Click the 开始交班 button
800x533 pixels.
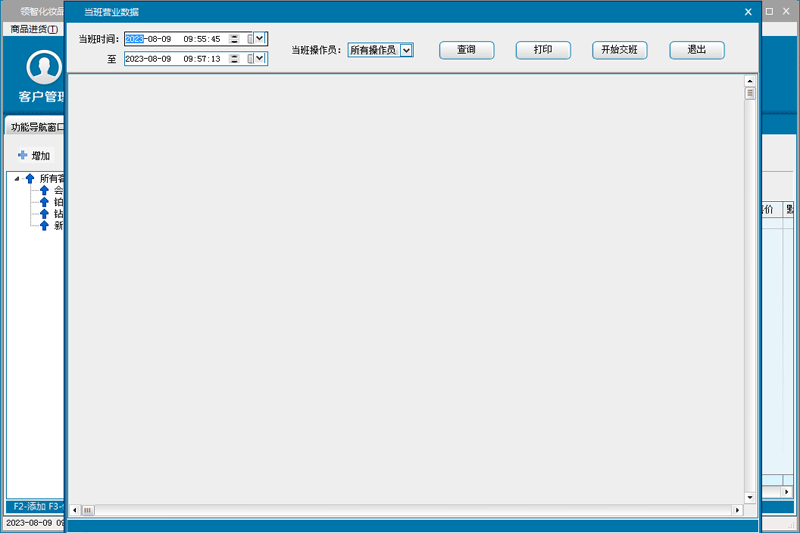click(619, 50)
